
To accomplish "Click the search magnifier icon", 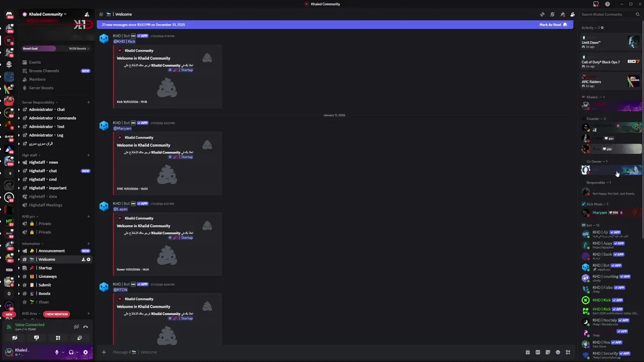I will click(x=637, y=14).
